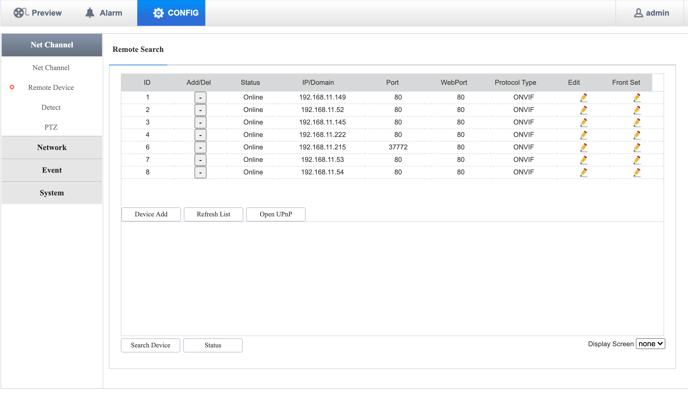Screen dimensions: 688x397
Task: Click Front Set pencil for 192.168.11.215
Action: pyautogui.click(x=637, y=147)
